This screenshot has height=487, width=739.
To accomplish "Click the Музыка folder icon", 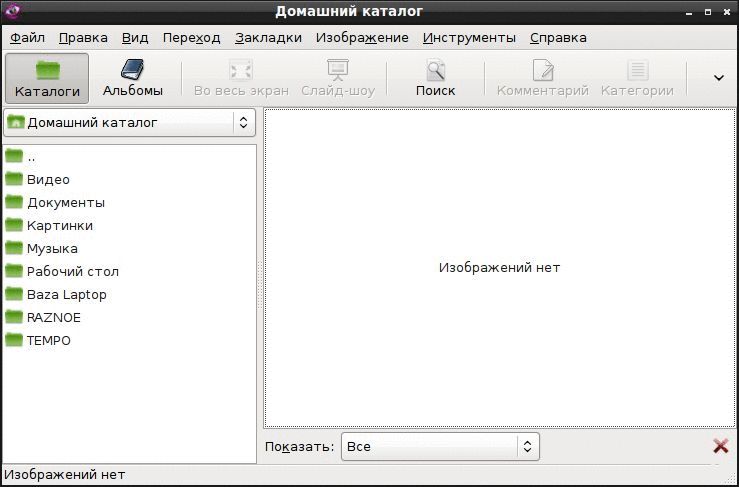I will (14, 248).
